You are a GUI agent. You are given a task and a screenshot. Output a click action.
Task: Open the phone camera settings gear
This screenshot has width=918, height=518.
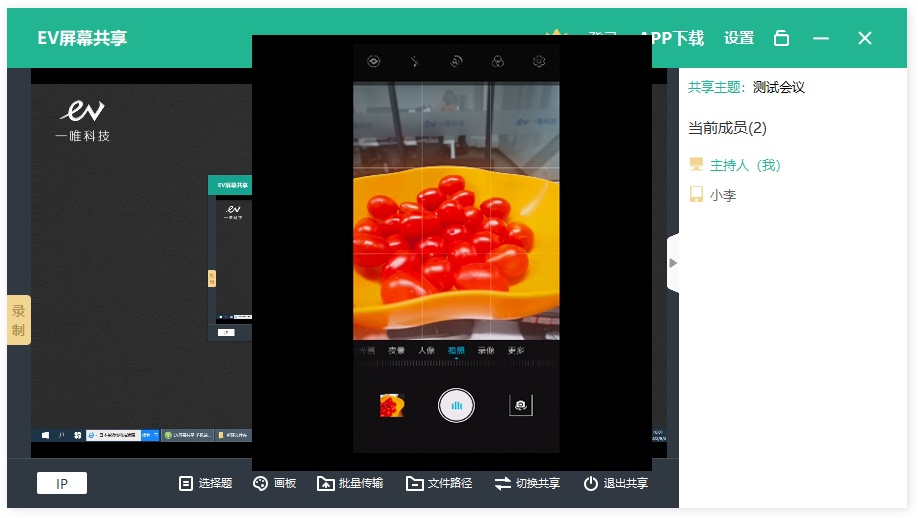pos(539,61)
